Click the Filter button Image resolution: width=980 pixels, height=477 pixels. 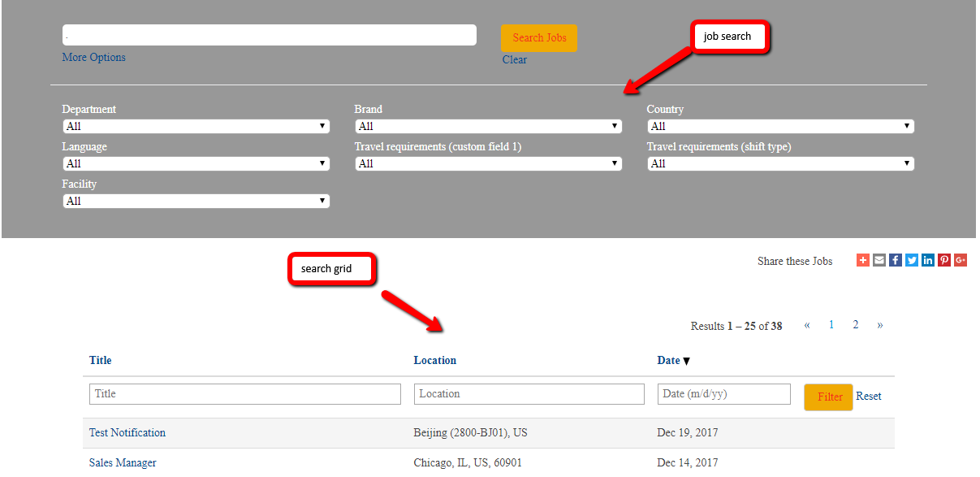[x=828, y=397]
